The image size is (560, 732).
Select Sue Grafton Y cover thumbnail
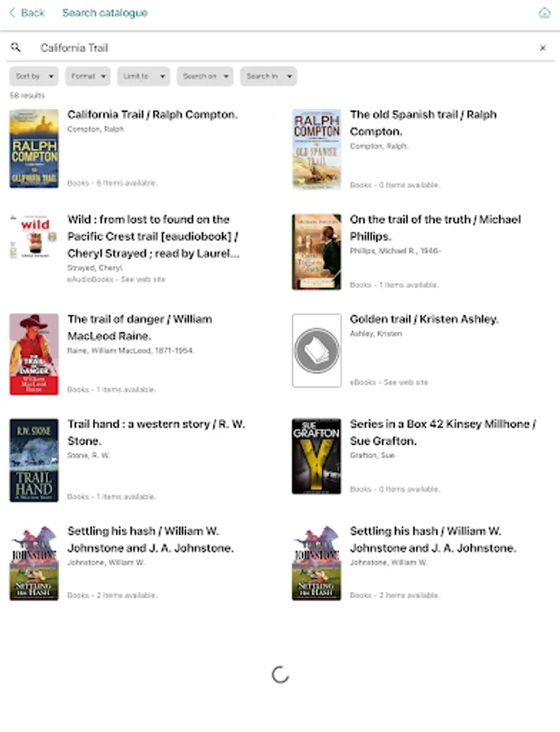click(x=316, y=456)
